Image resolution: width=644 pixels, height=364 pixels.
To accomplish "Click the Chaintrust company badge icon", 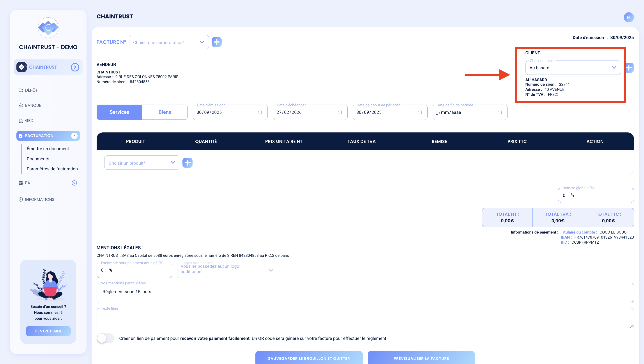I will (21, 67).
